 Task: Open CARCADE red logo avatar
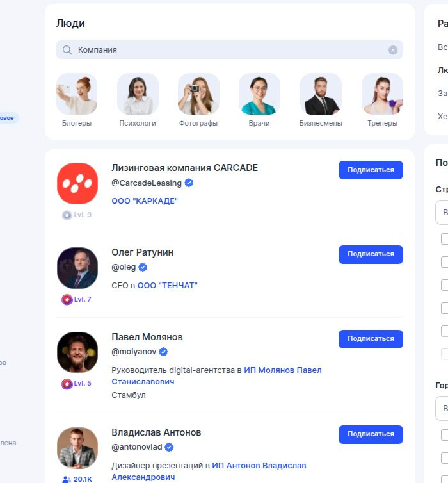(x=77, y=184)
